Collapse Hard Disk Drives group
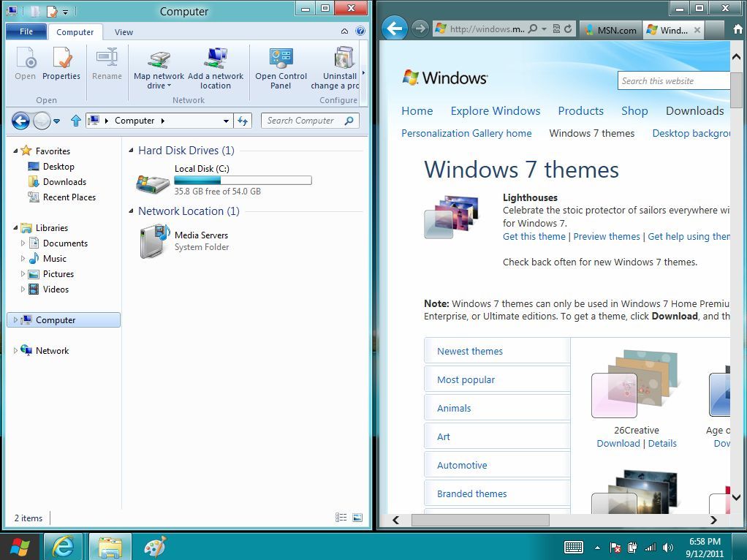The width and height of the screenshot is (747, 560). pos(131,150)
